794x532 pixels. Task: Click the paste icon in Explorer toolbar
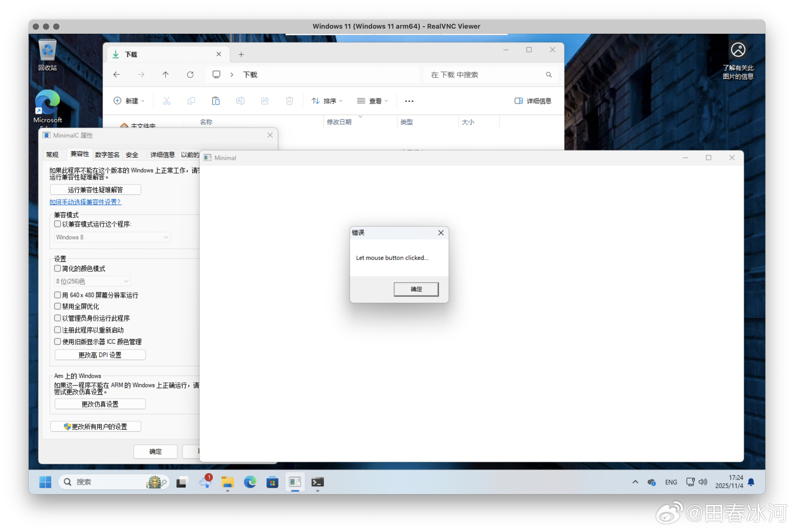216,101
